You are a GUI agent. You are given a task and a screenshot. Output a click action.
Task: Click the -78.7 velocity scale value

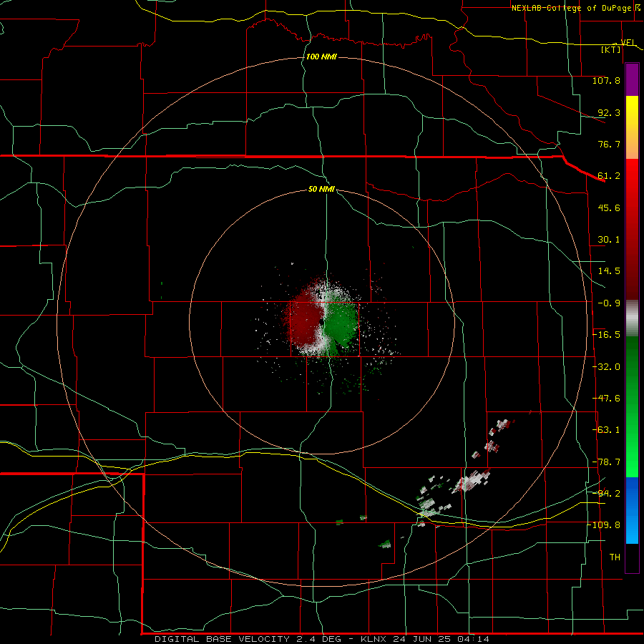(x=606, y=462)
